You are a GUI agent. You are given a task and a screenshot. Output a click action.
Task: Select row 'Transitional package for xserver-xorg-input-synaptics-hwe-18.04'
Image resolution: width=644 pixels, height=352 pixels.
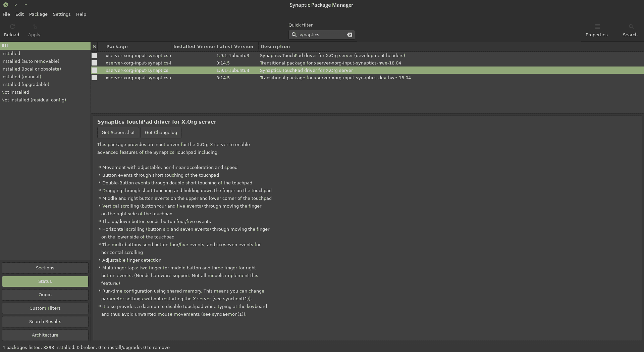click(x=367, y=63)
